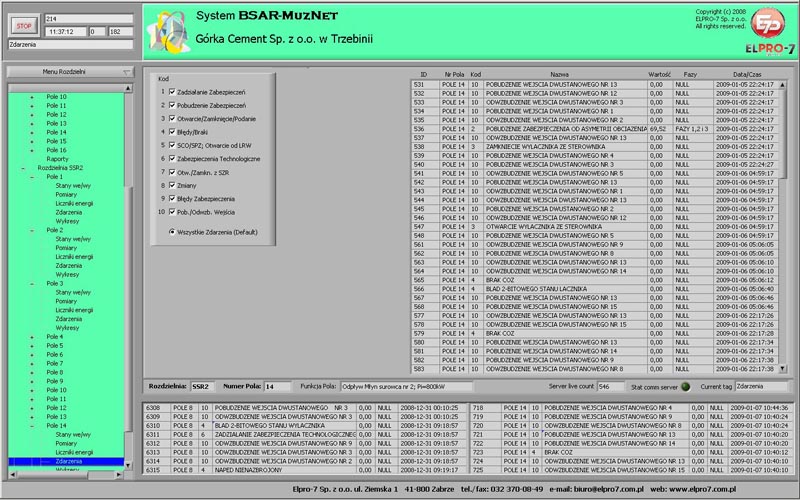Select event row ID 566
800x500 pixels.
coord(594,289)
